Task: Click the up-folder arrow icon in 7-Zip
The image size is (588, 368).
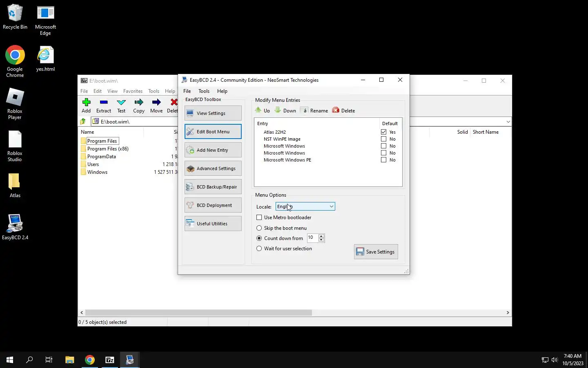Action: click(83, 121)
